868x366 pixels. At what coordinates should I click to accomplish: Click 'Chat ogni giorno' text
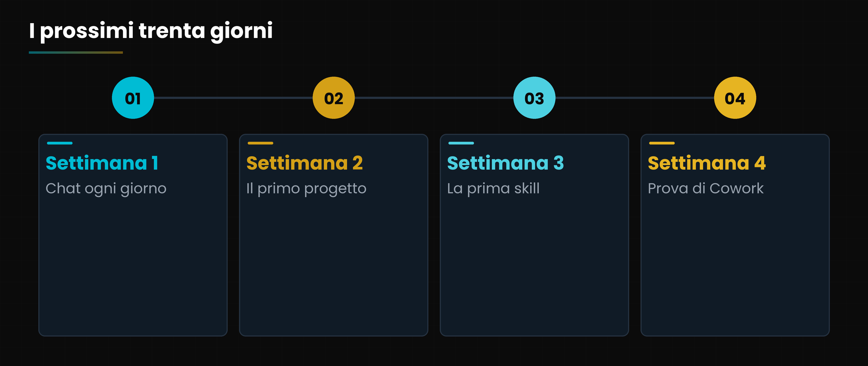tap(106, 189)
